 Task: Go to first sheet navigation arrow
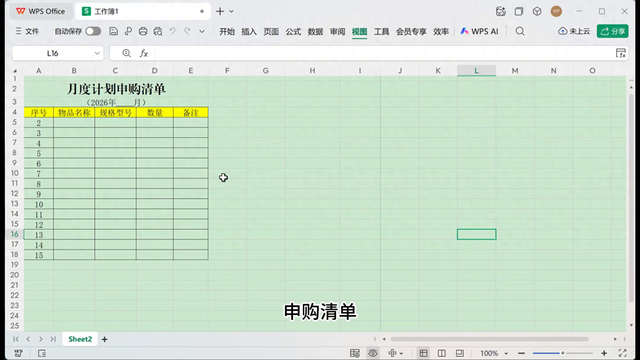[x=16, y=339]
